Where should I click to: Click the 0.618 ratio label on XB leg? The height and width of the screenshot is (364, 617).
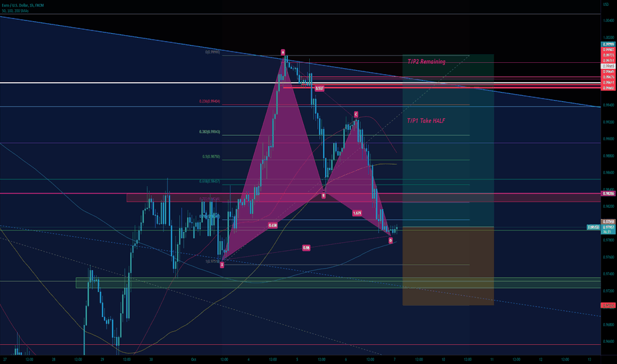click(272, 226)
